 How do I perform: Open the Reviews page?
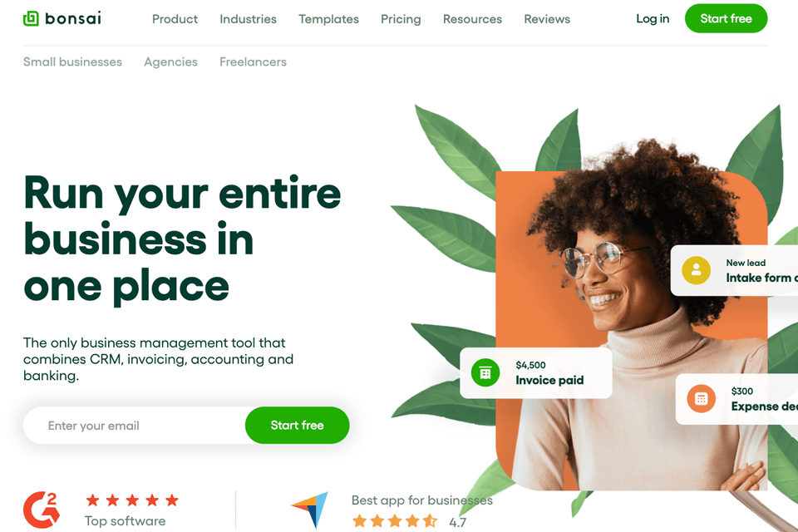(x=547, y=19)
